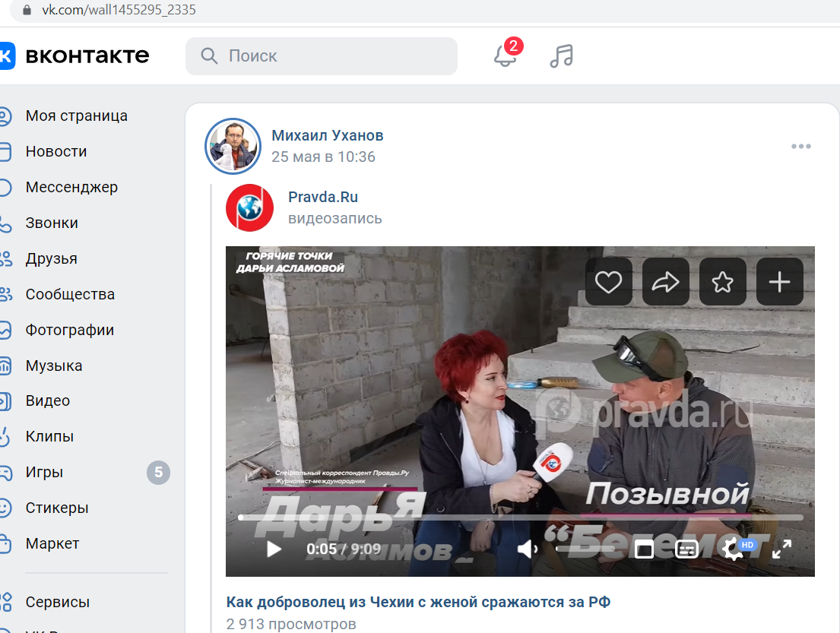The image size is (840, 633).
Task: Switch video to theater mode icon
Action: tap(644, 549)
